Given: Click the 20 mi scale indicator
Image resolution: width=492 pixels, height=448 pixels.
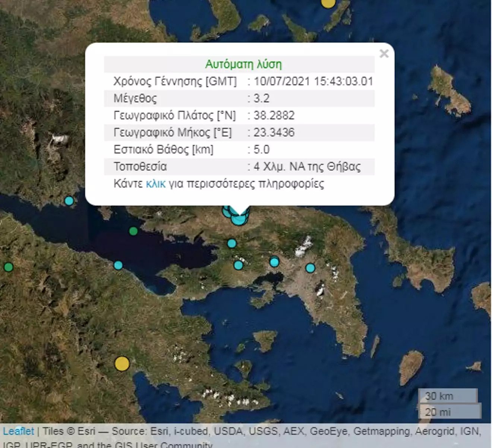Looking at the screenshot, I should point(449,412).
